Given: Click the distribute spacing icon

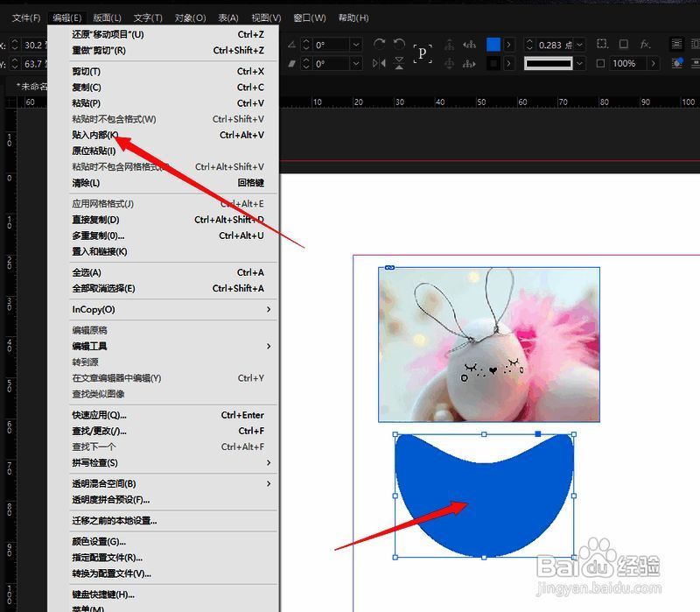Looking at the screenshot, I should [x=471, y=63].
